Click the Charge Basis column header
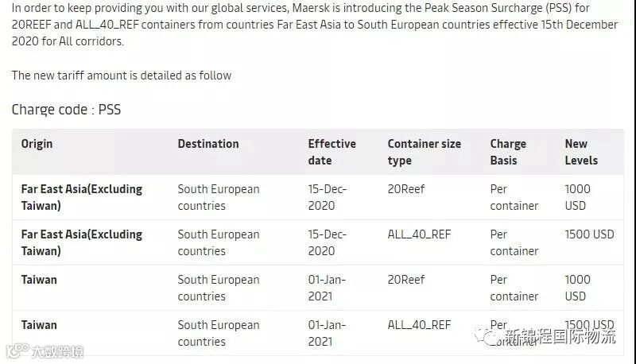 [508, 152]
